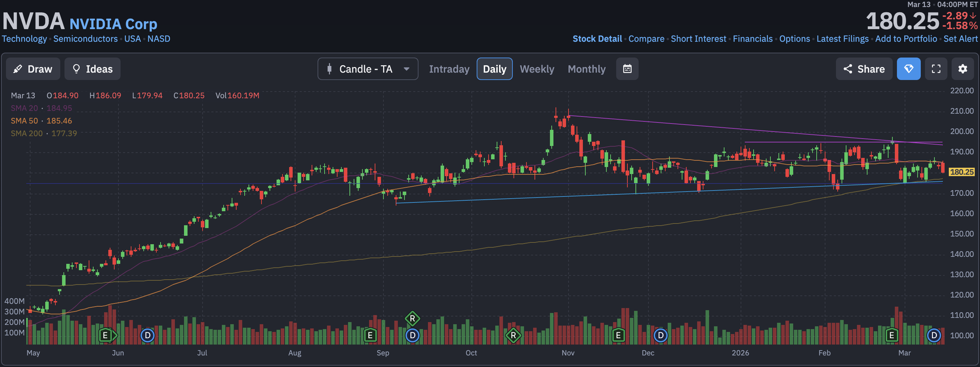Viewport: 980px width, 367px height.
Task: Click the Share chart button
Action: pyautogui.click(x=864, y=69)
